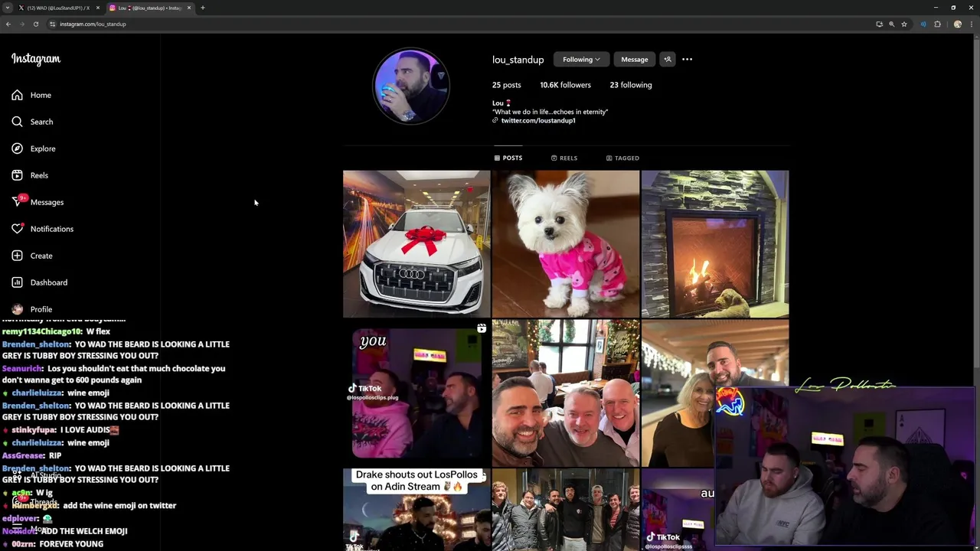980x551 pixels.
Task: Open the three men selfie restaurant post
Action: pos(566,393)
